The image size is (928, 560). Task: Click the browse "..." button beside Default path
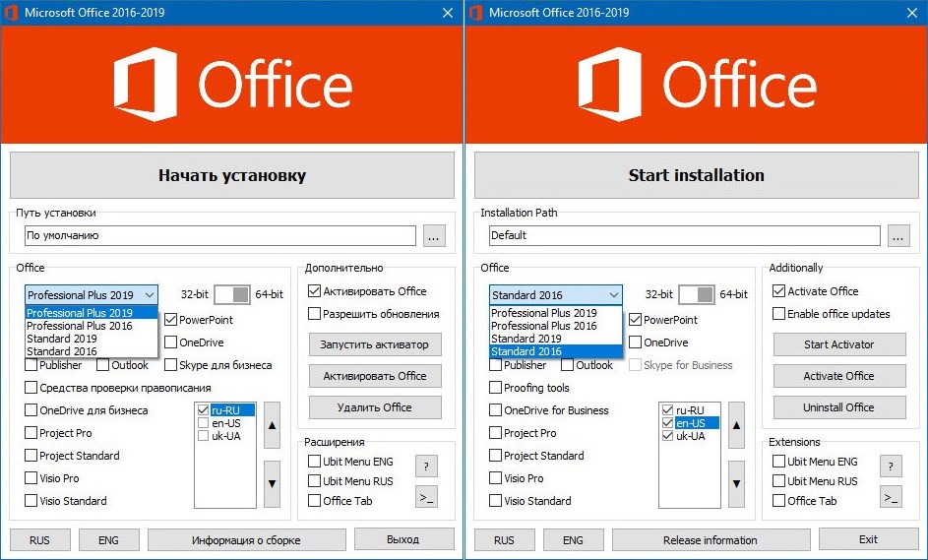(x=897, y=235)
